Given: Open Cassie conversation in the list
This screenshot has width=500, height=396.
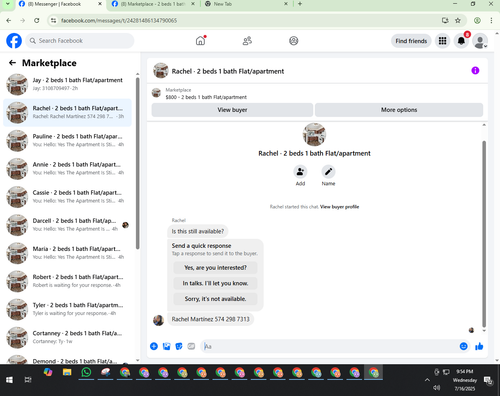Looking at the screenshot, I should point(68,197).
